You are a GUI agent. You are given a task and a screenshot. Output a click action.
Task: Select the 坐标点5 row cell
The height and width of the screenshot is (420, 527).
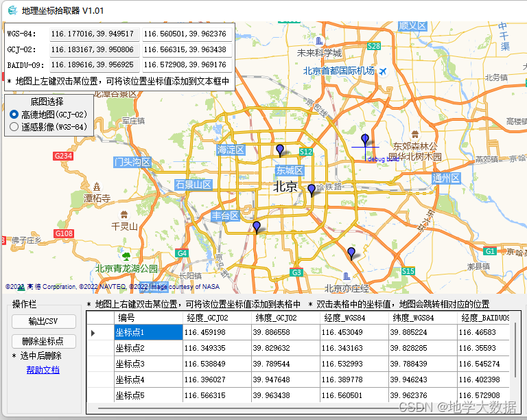pyautogui.click(x=148, y=395)
